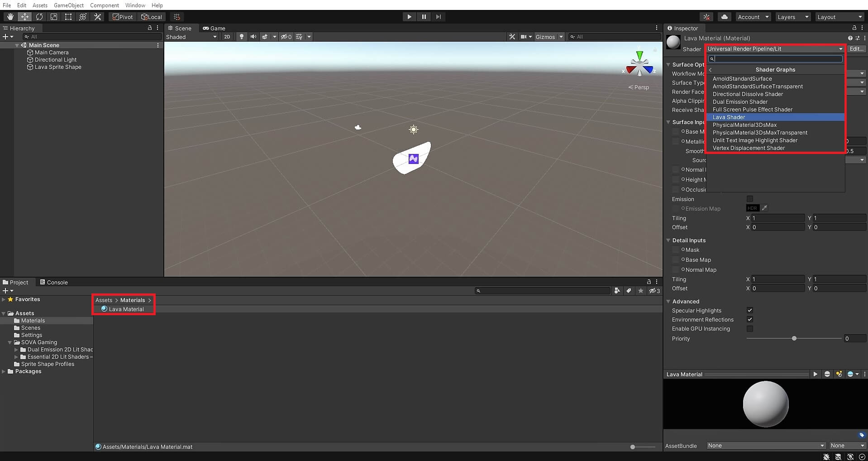Click the Pause button
This screenshot has width=868, height=461.
click(x=424, y=17)
